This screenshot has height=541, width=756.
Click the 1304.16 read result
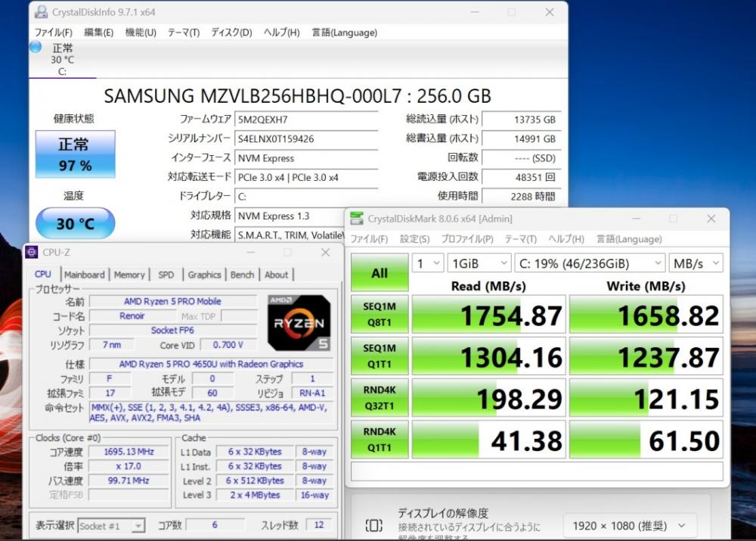[489, 356]
